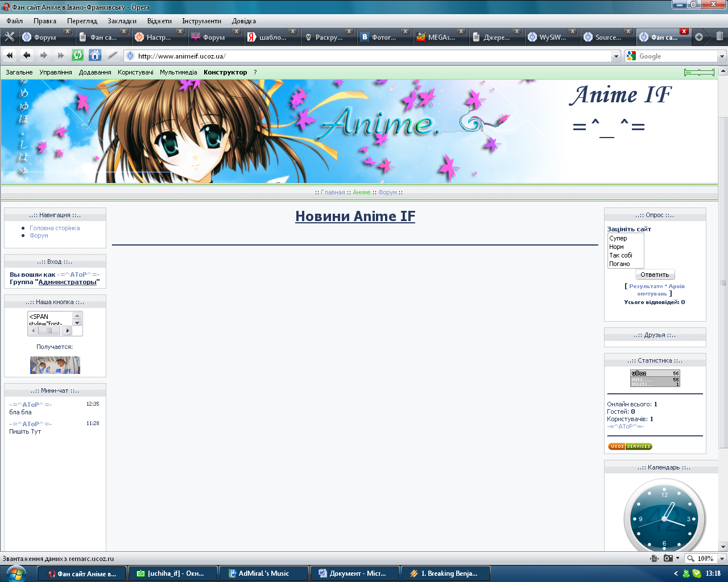Open '1. Breaking Benja...' Winamp taskbar button

(x=446, y=573)
